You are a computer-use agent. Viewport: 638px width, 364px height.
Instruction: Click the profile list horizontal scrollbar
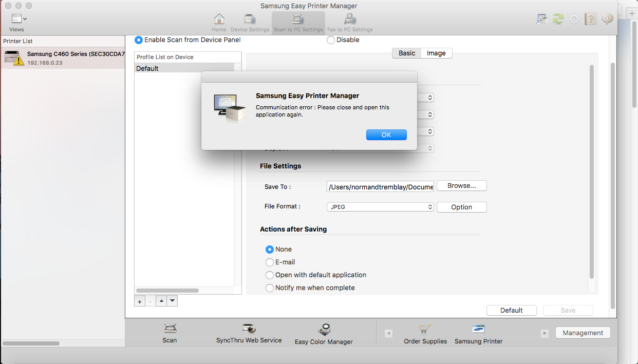[x=167, y=291]
